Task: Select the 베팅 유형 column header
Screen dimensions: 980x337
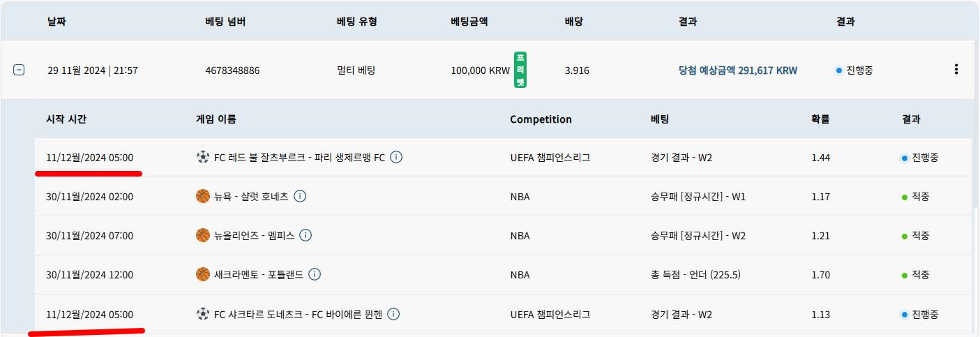Action: point(356,22)
